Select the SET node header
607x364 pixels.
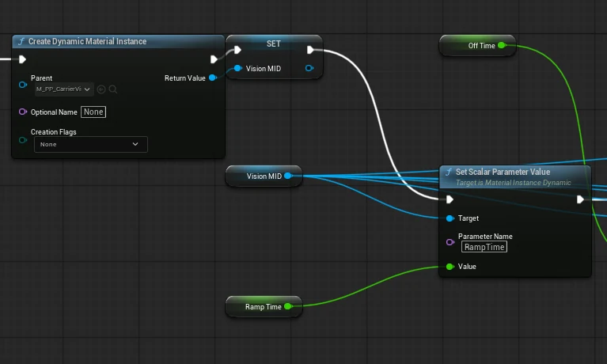point(274,44)
